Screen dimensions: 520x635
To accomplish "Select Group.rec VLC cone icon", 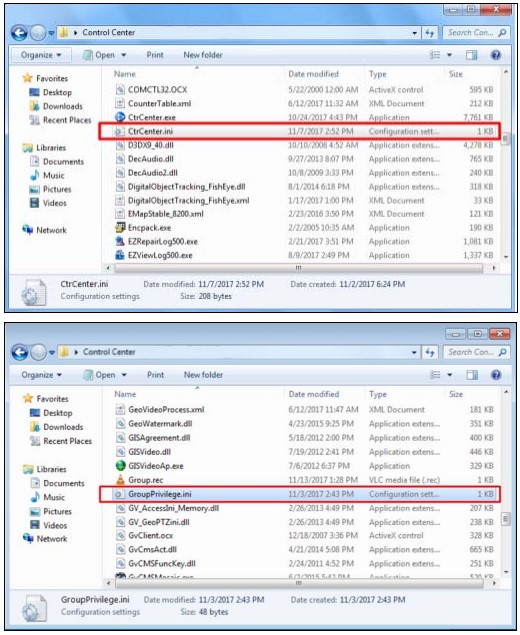I will (120, 480).
